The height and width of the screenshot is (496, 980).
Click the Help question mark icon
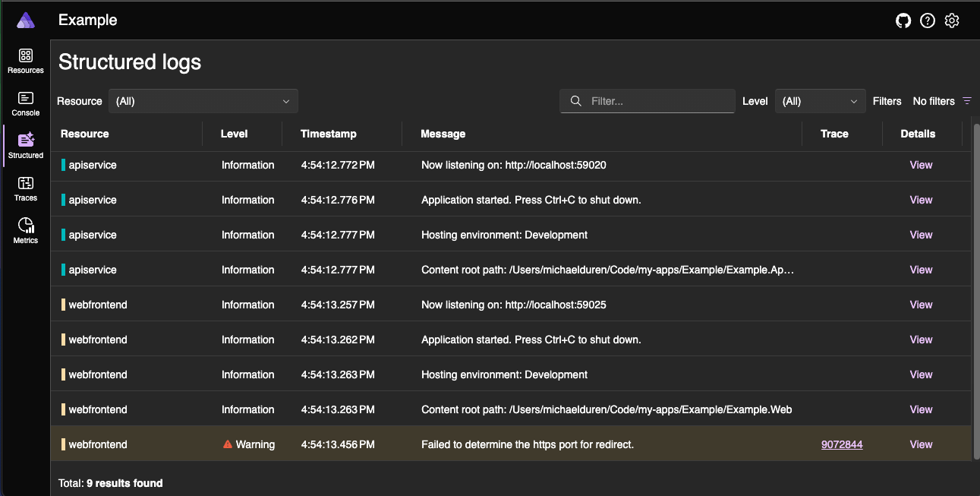coord(927,21)
